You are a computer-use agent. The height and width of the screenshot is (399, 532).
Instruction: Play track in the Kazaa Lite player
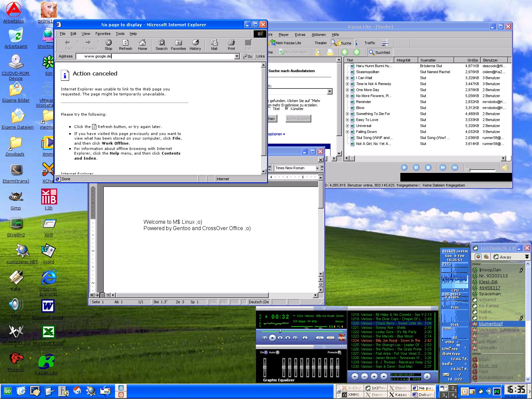(404, 168)
